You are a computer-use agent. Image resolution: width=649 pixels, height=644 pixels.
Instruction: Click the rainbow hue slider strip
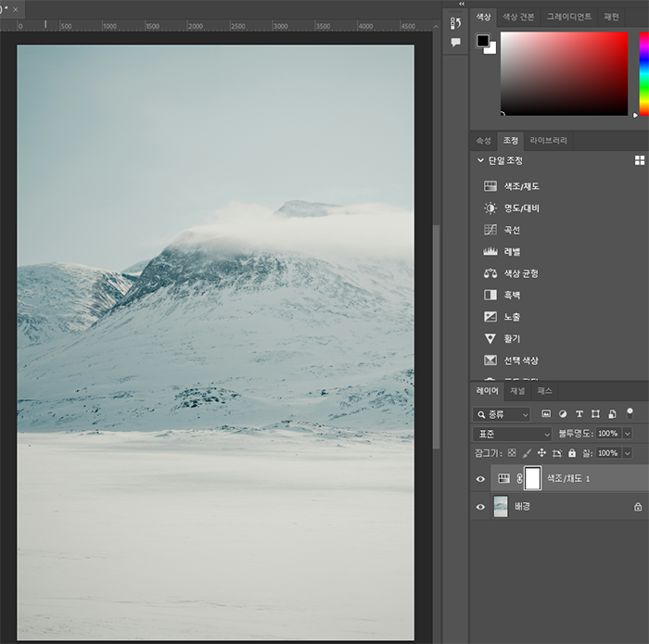[644, 73]
